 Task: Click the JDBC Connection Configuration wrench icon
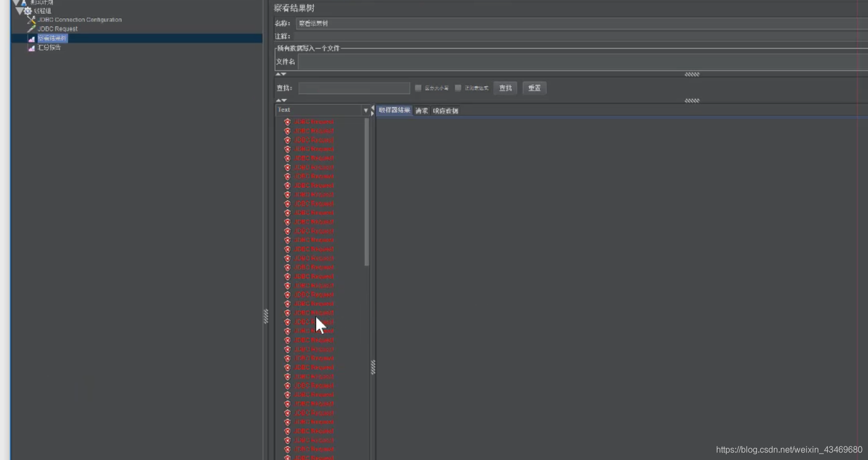coord(31,20)
